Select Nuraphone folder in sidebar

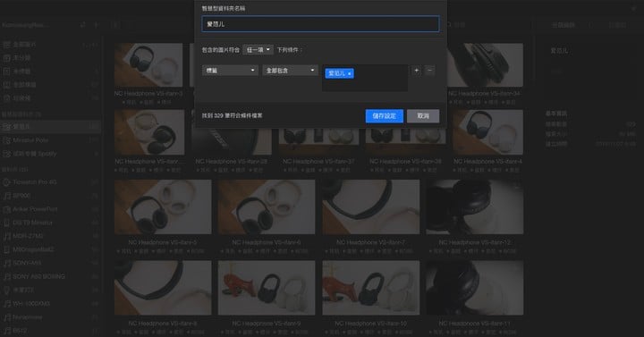50,317
